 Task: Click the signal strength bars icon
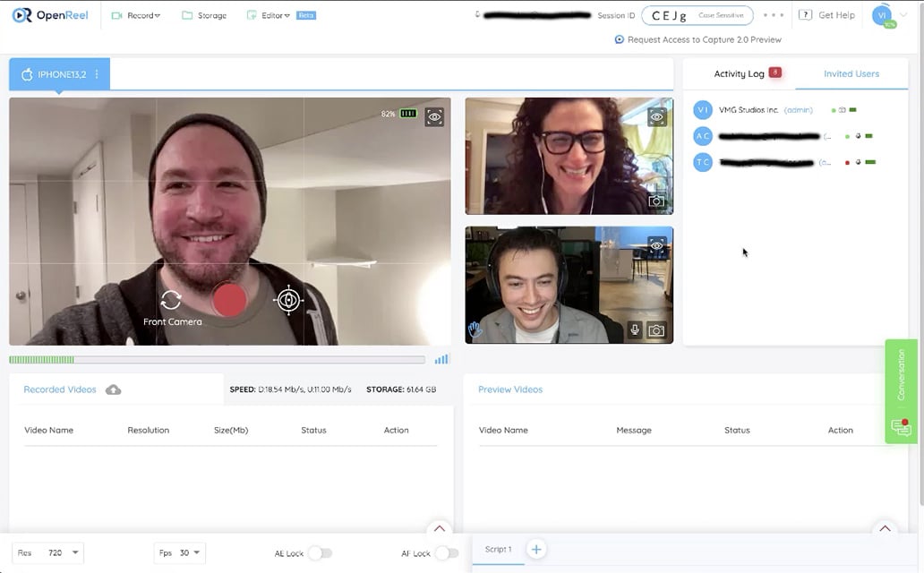click(x=441, y=360)
